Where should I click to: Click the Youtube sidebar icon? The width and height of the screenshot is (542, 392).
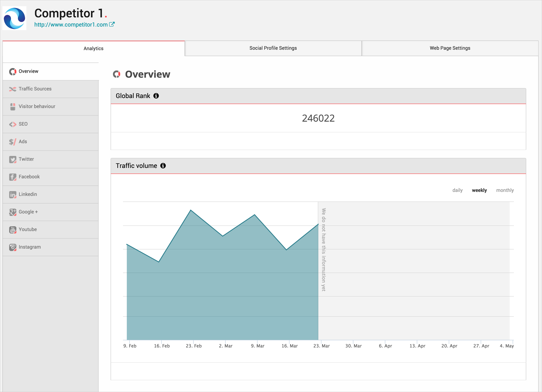13,230
